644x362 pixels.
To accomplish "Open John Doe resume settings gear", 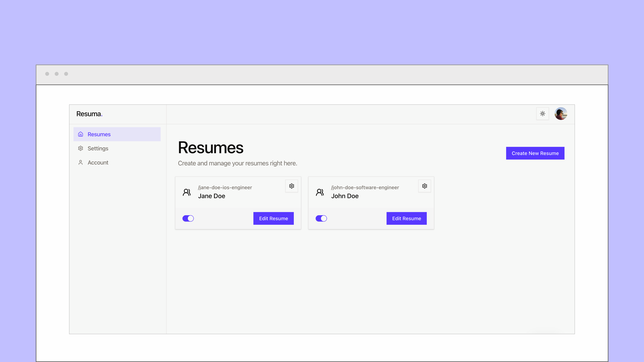I will click(x=424, y=186).
